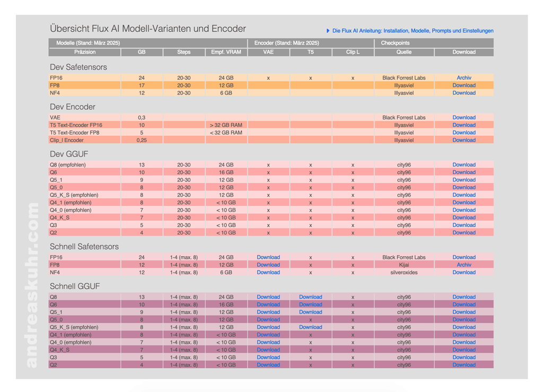Download the Dev Safetensors NF4 checkpoint
543x392 pixels.
[463, 93]
